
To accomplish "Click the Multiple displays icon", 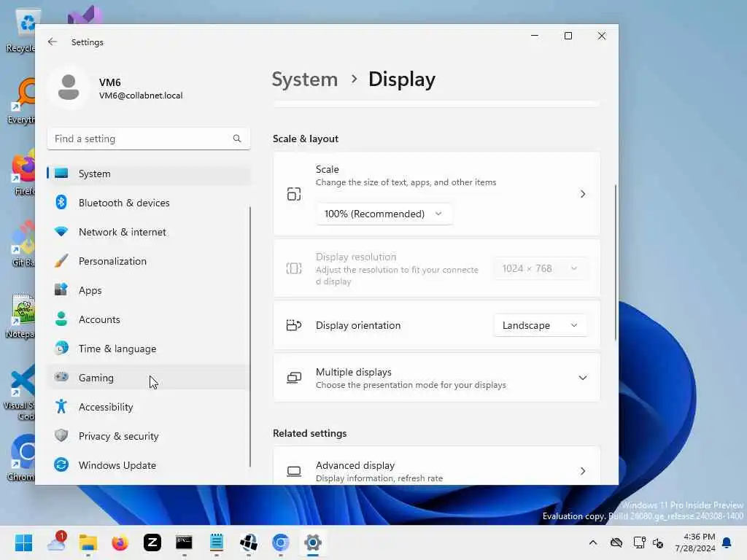I will (x=294, y=378).
